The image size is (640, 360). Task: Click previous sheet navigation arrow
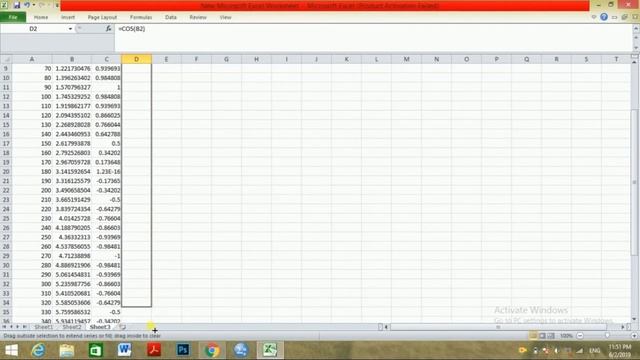tap(11, 327)
